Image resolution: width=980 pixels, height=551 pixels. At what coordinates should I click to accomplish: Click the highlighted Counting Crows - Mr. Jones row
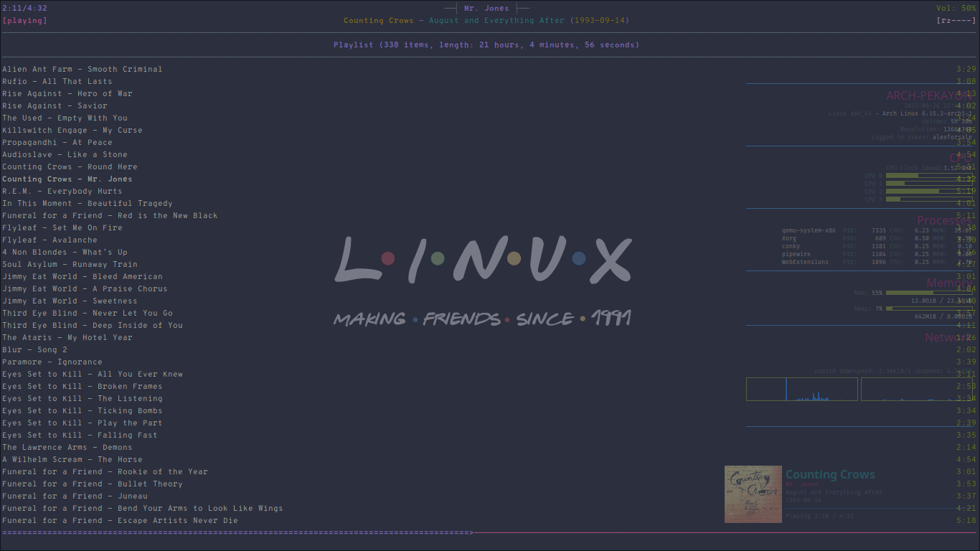(x=67, y=179)
